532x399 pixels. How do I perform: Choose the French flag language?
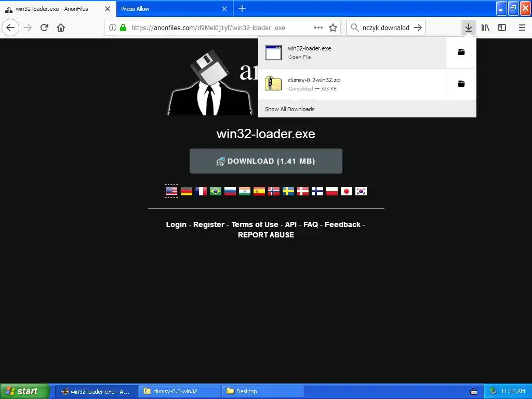(x=201, y=191)
